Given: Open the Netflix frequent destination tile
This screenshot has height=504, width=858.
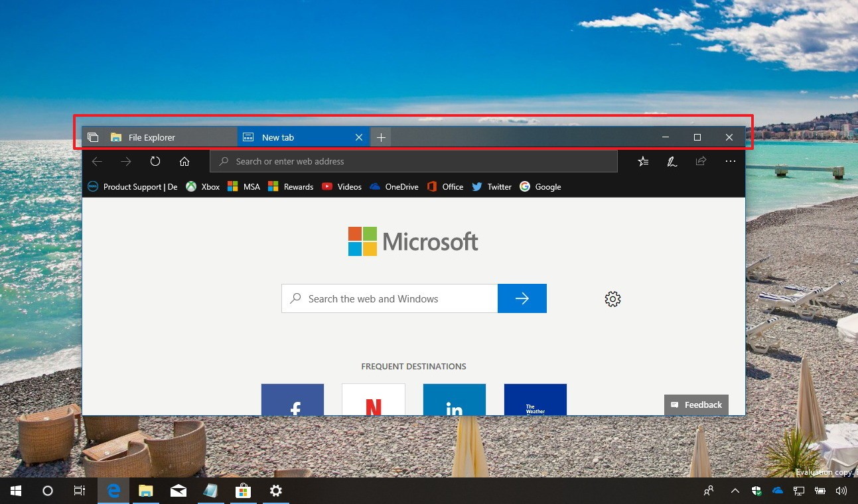Looking at the screenshot, I should coord(374,399).
